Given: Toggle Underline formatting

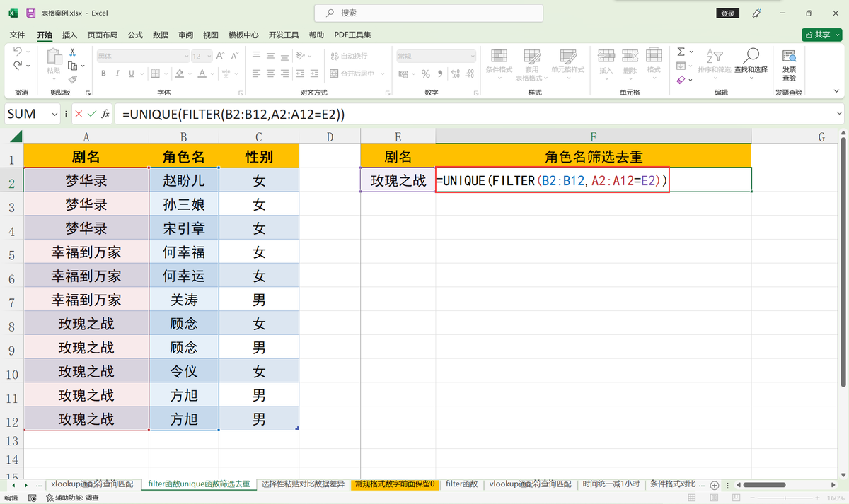Looking at the screenshot, I should point(130,74).
